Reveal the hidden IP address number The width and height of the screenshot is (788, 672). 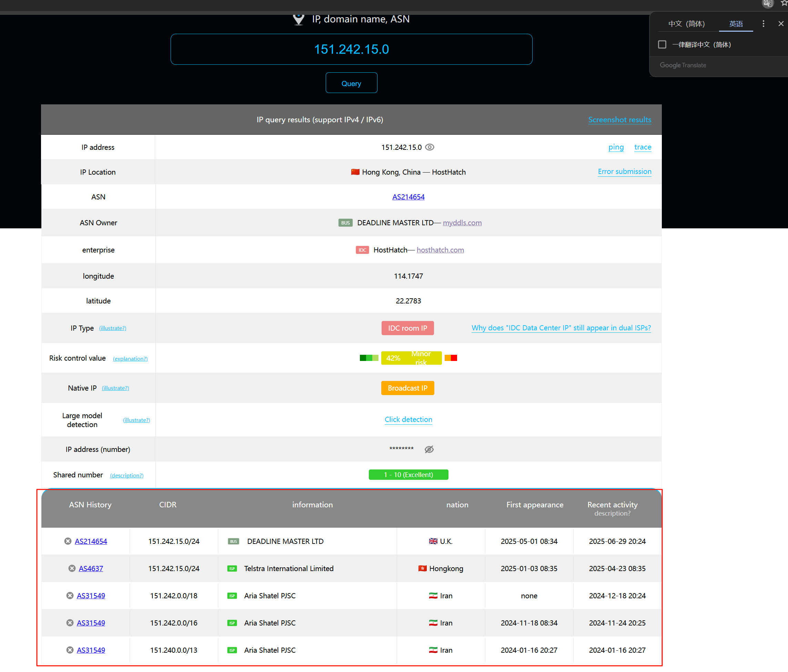[x=429, y=449]
